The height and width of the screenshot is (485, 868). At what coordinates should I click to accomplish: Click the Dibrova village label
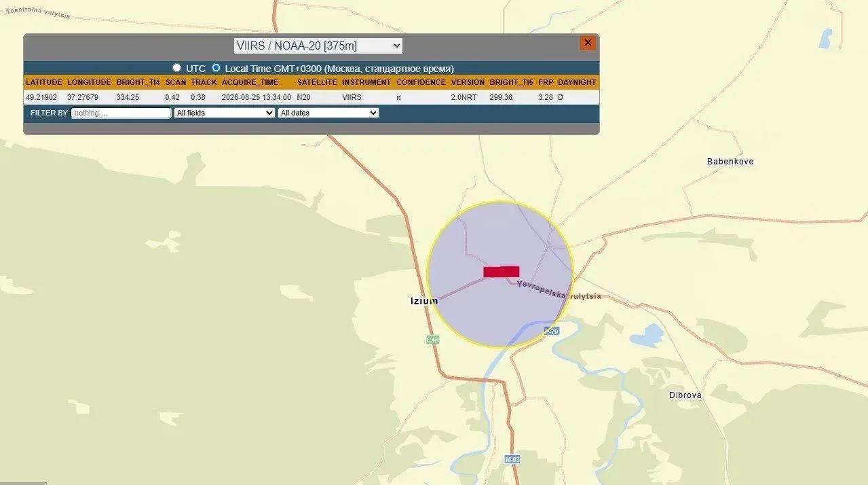[x=685, y=395]
